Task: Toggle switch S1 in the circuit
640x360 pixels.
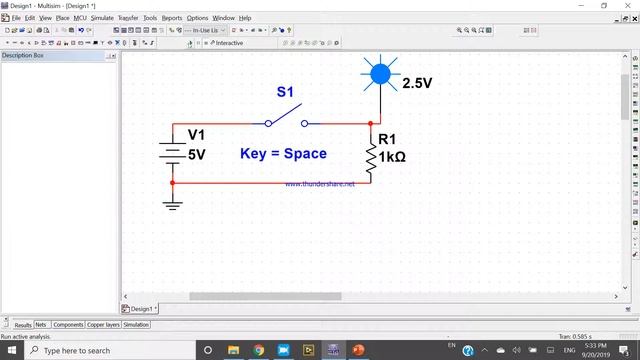Action: [x=286, y=116]
